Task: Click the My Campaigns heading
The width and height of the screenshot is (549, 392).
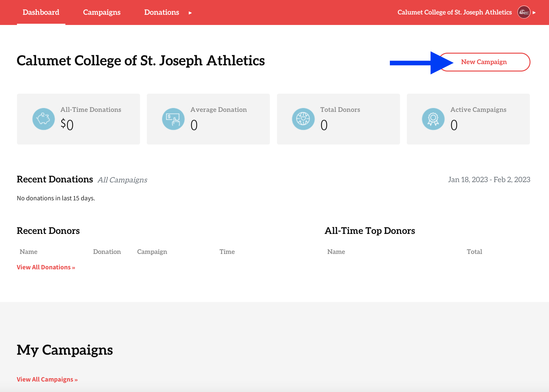Action: (65, 350)
